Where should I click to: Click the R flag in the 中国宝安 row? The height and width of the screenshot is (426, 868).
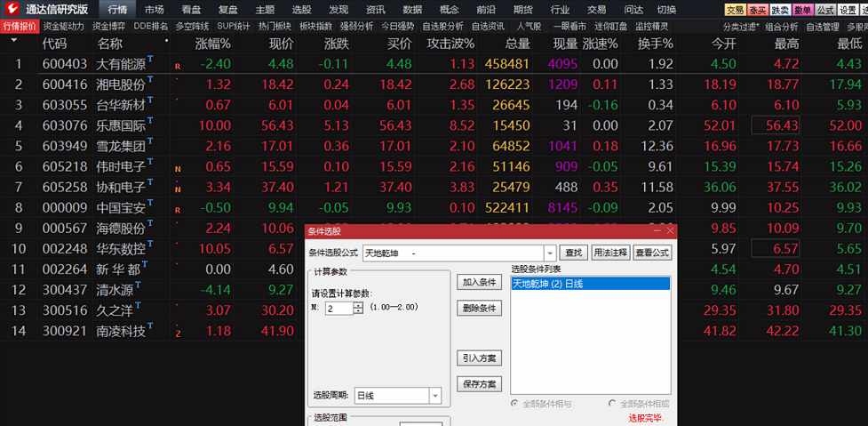[x=178, y=210]
